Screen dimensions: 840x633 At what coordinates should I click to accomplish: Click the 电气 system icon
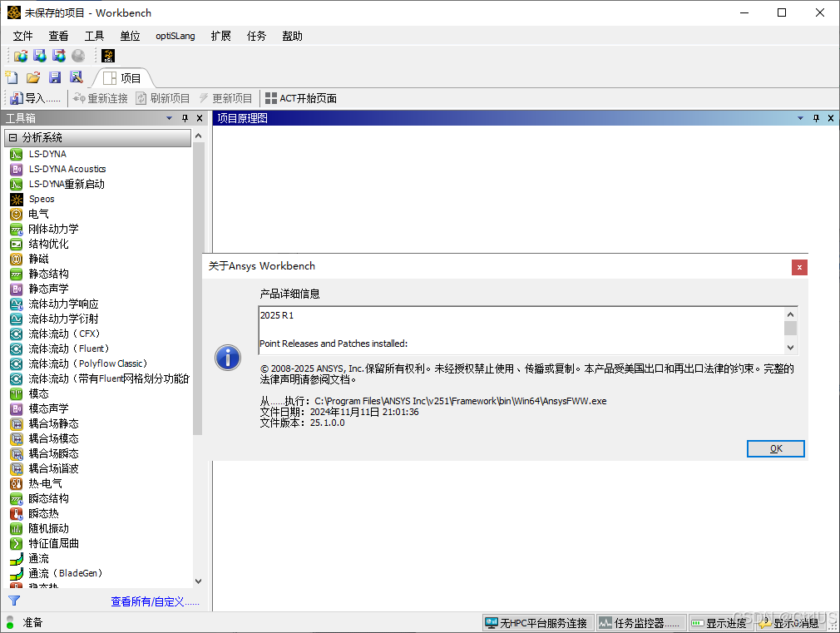17,215
